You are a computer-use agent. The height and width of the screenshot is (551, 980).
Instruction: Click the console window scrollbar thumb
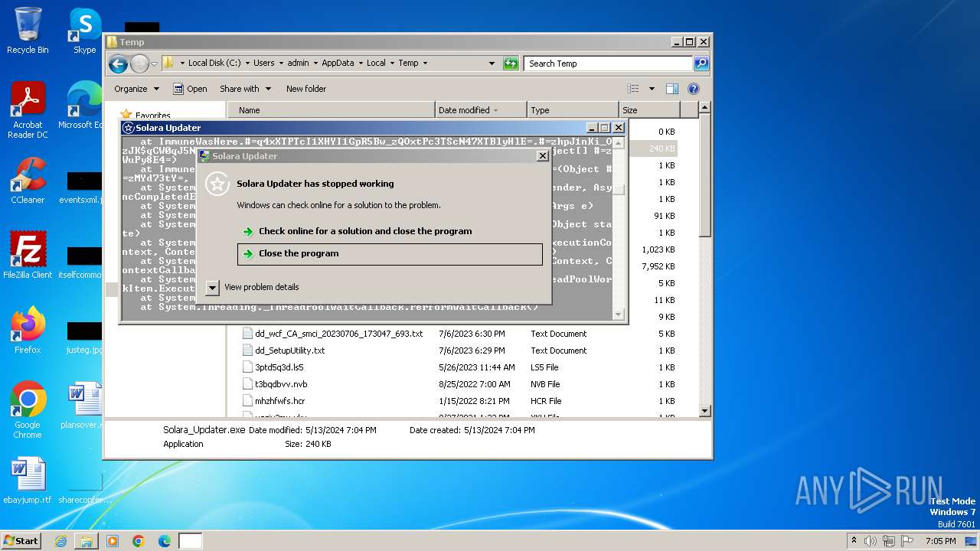tap(619, 190)
